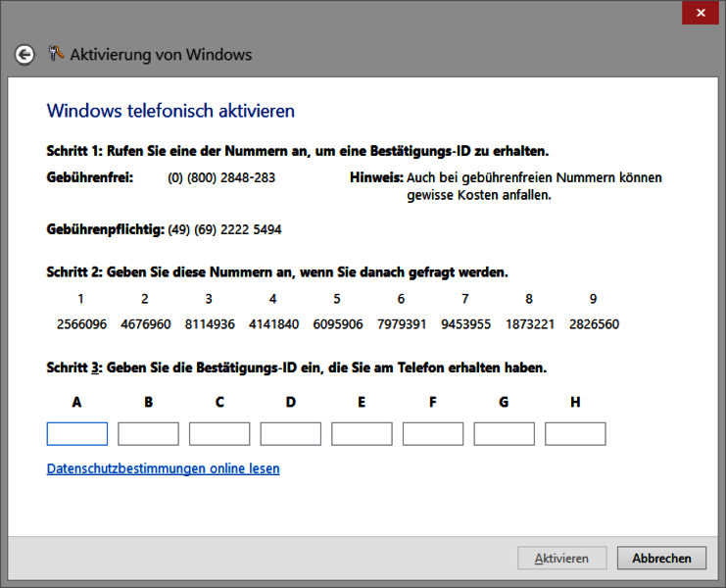This screenshot has width=726, height=588.
Task: Click the Windows activation key icon
Action: tap(56, 53)
